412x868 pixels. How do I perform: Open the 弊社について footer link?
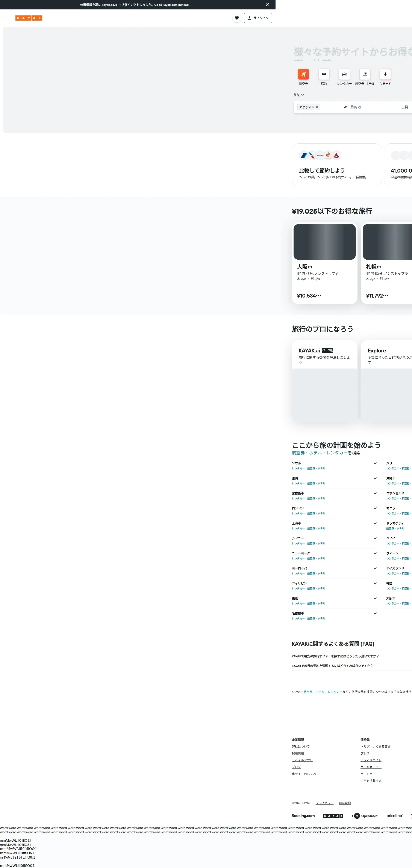(x=300, y=746)
